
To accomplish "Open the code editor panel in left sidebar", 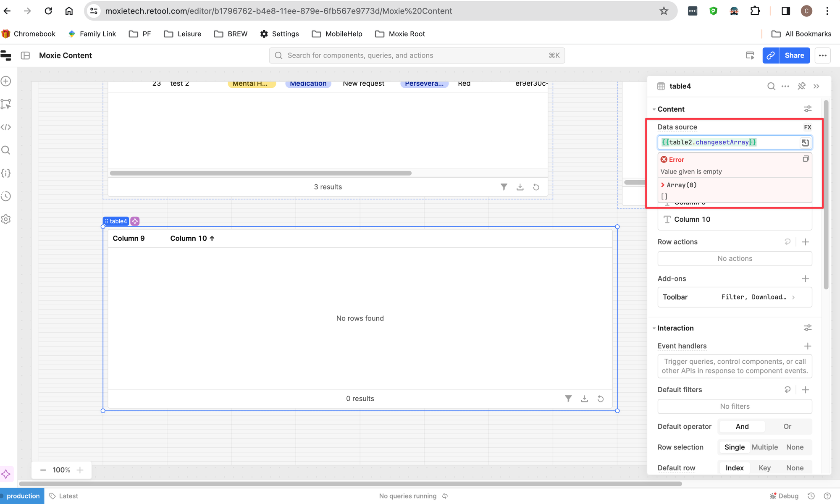I will tap(6, 126).
